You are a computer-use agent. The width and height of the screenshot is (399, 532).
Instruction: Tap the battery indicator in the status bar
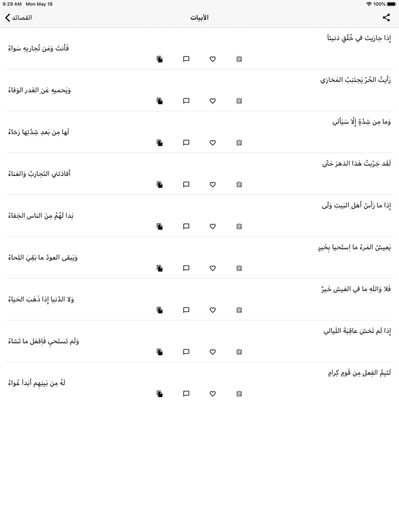[x=391, y=5]
